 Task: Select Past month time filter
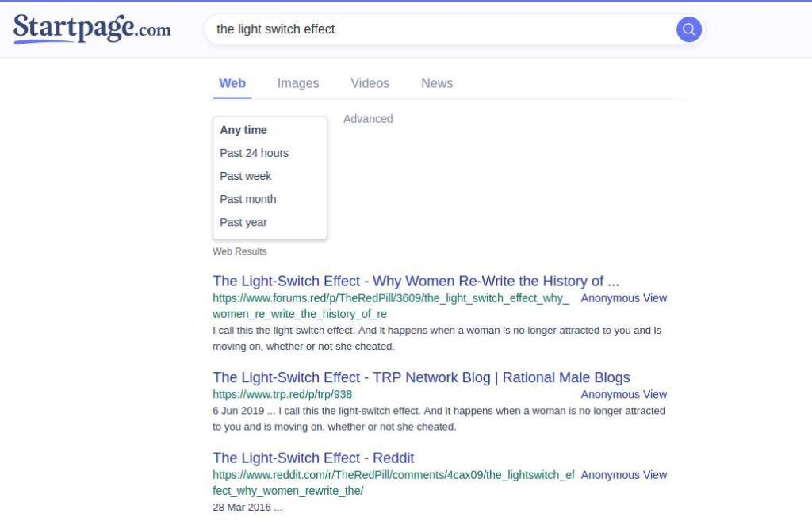248,199
